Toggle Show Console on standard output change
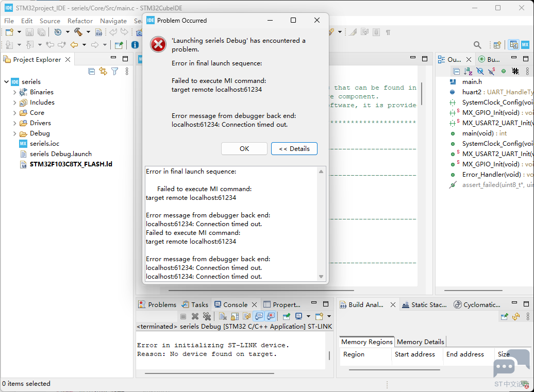 [x=259, y=316]
